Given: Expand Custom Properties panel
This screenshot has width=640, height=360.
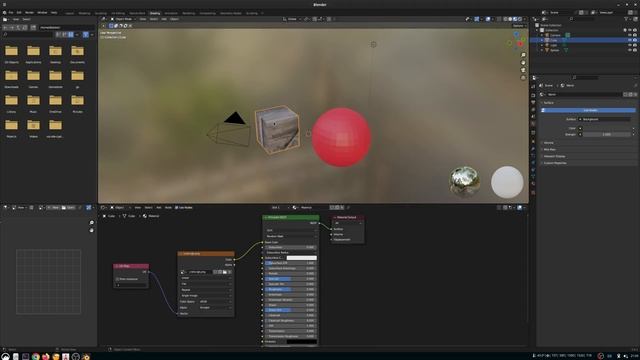Looking at the screenshot, I should [x=554, y=163].
